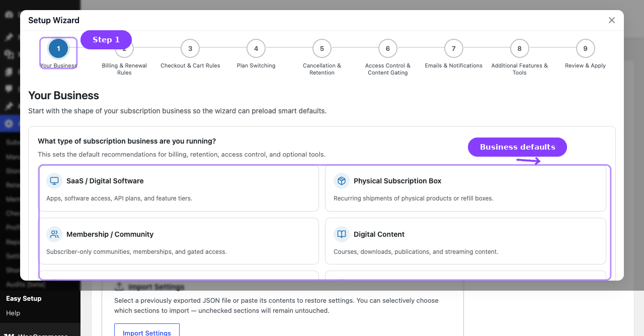Click the 'Your Business' section heading
Viewport: 644px width, 336px height.
coord(63,96)
